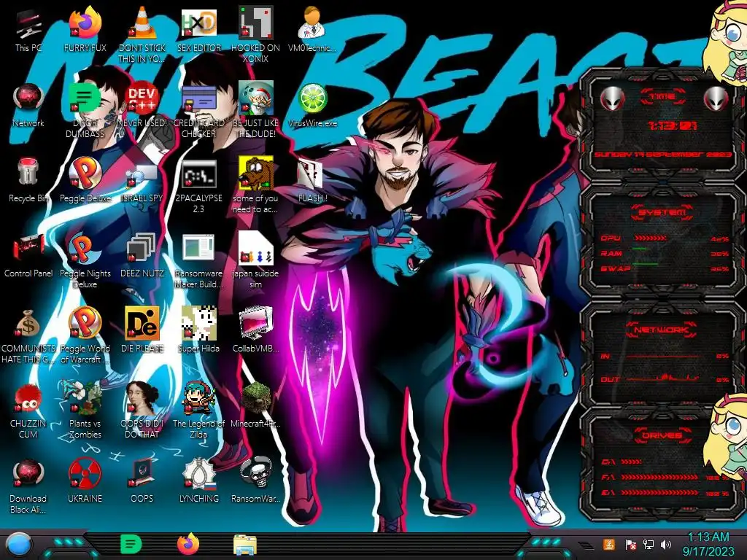Open the LYNCHING shortcut

coord(198,481)
